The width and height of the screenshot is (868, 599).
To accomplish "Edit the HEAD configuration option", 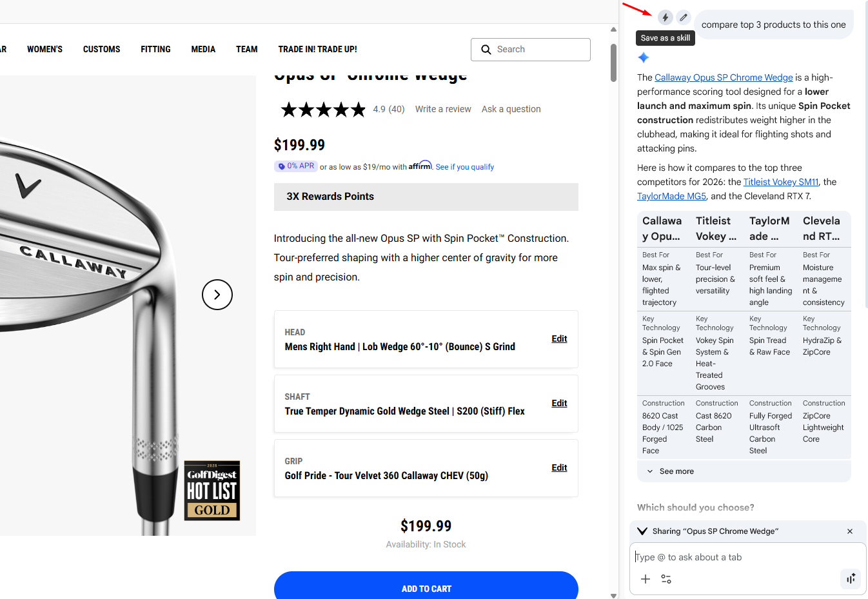I will pos(559,339).
